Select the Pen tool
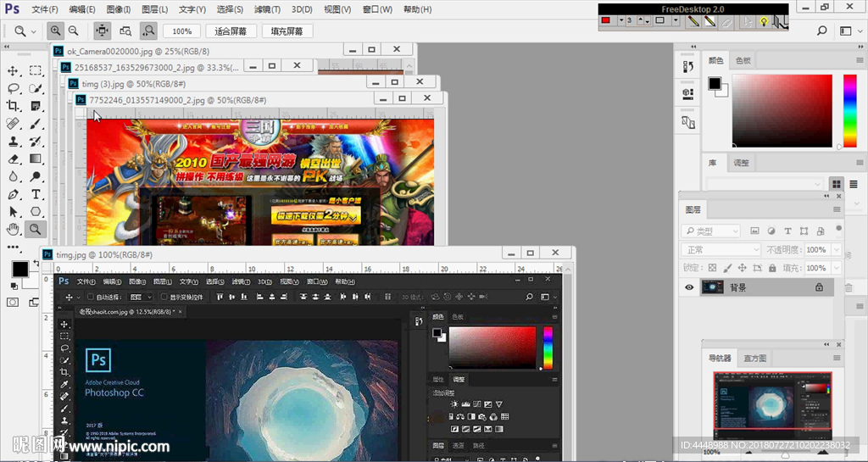This screenshot has width=868, height=462. point(13,194)
